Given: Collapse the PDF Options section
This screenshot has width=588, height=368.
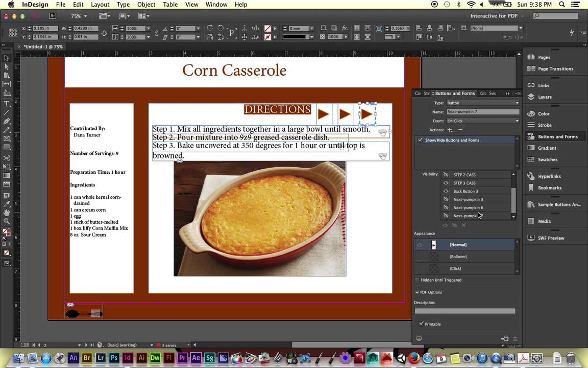Looking at the screenshot, I should click(417, 292).
